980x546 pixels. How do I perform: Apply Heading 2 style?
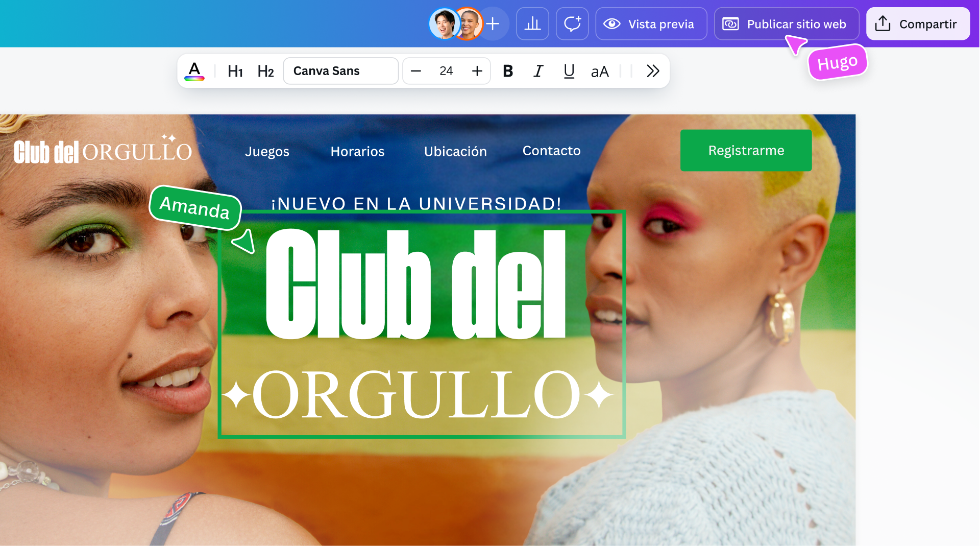click(x=265, y=71)
